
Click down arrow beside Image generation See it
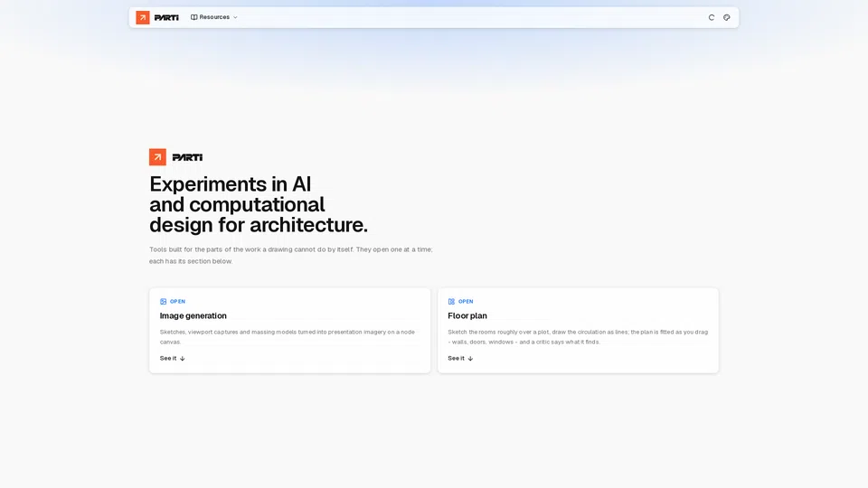tap(183, 359)
